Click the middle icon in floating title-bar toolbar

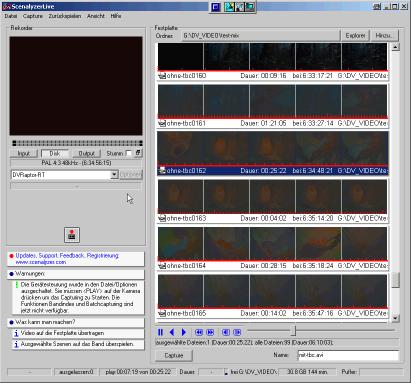[x=240, y=7]
